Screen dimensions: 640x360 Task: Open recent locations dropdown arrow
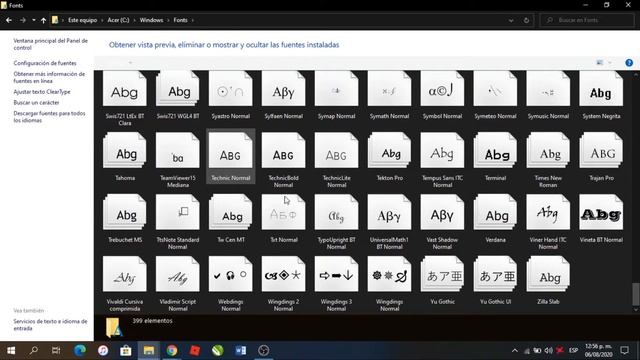(33, 20)
